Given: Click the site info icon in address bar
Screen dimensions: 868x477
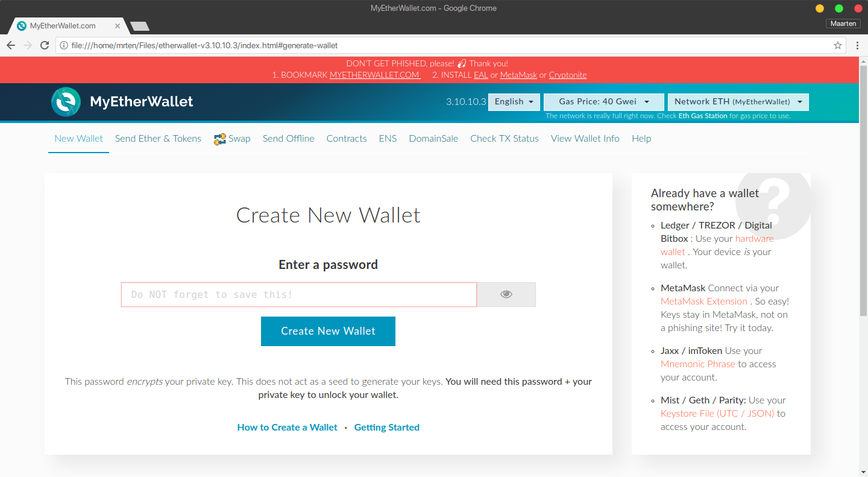Looking at the screenshot, I should tap(64, 45).
